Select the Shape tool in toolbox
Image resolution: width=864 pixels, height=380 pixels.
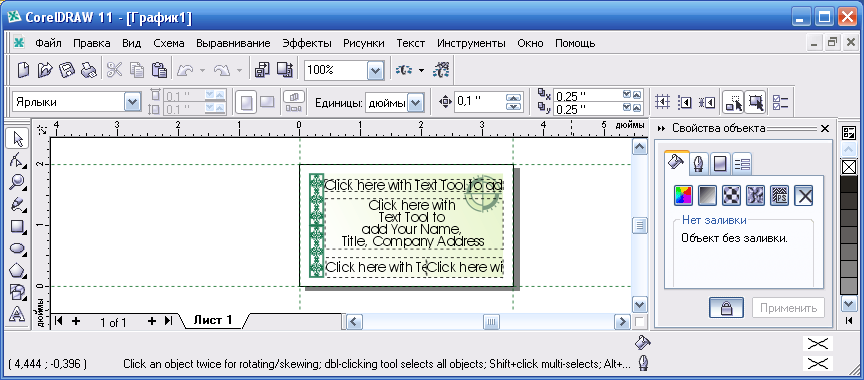coord(17,160)
